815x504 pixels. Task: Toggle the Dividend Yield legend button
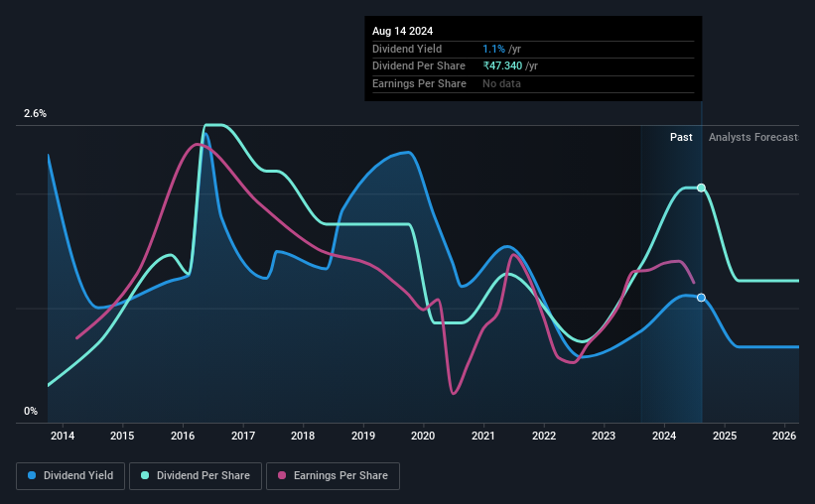[70, 476]
